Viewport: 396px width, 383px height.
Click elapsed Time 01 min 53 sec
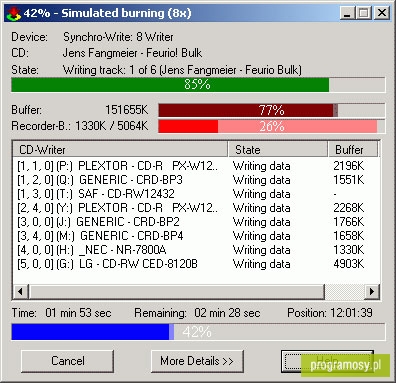tap(78, 313)
